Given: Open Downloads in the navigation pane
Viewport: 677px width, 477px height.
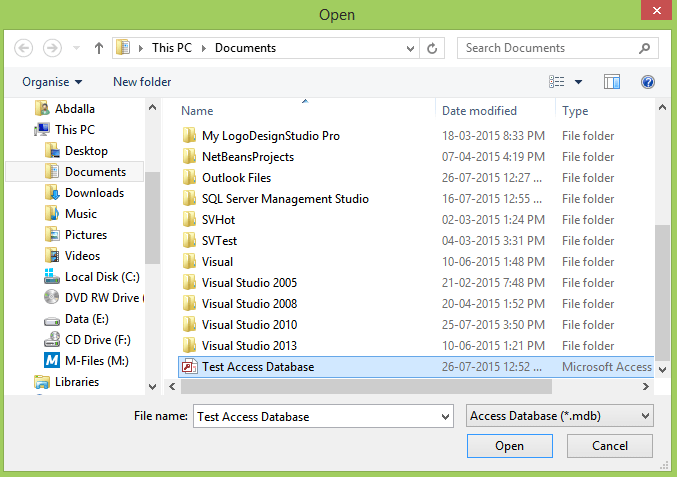Looking at the screenshot, I should 84,193.
